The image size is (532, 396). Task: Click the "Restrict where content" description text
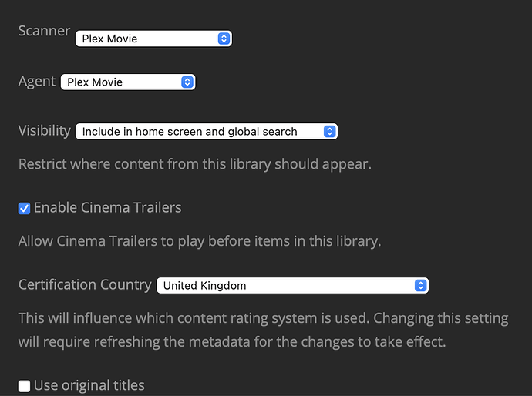tap(195, 164)
